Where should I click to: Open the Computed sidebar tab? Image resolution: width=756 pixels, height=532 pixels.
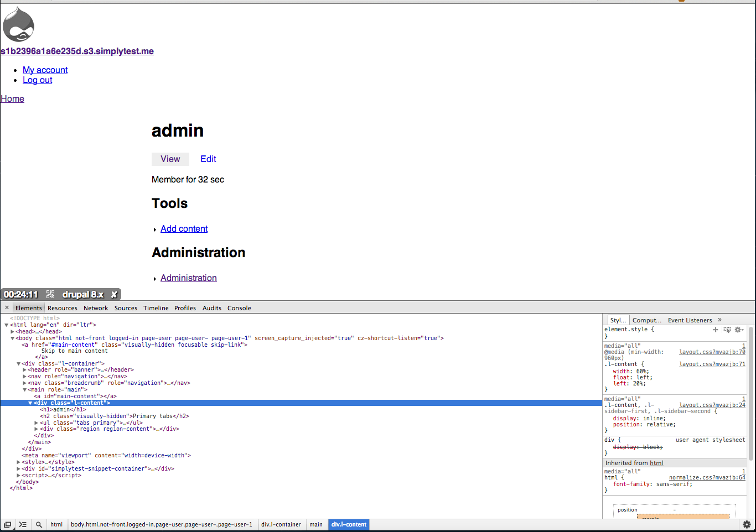tap(647, 320)
